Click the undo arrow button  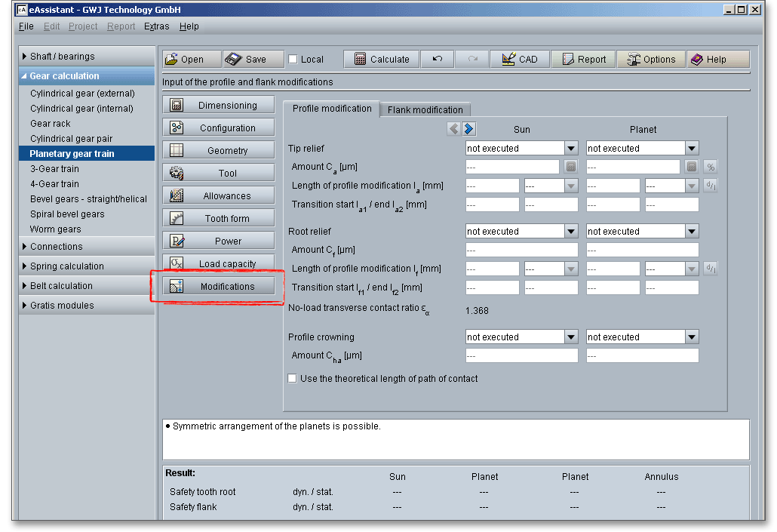point(438,60)
